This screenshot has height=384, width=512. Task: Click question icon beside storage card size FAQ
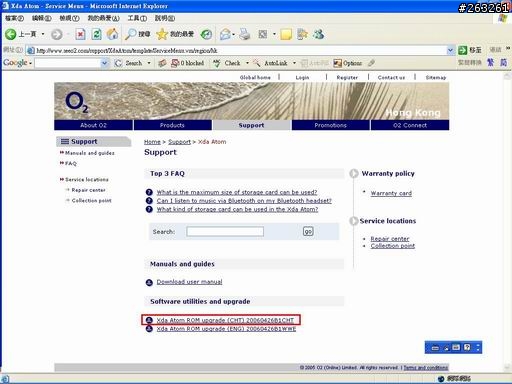coord(149,192)
